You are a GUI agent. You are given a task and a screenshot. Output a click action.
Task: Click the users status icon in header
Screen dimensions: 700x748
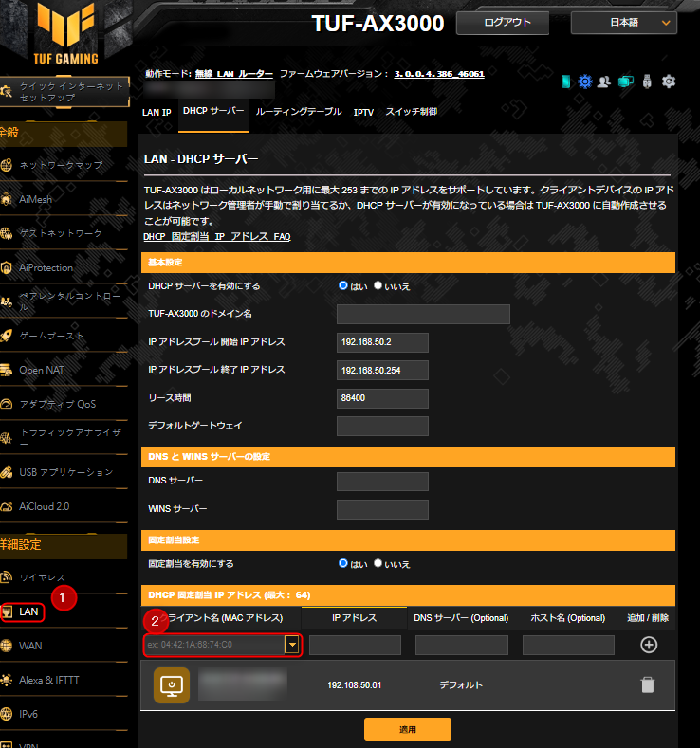click(604, 82)
